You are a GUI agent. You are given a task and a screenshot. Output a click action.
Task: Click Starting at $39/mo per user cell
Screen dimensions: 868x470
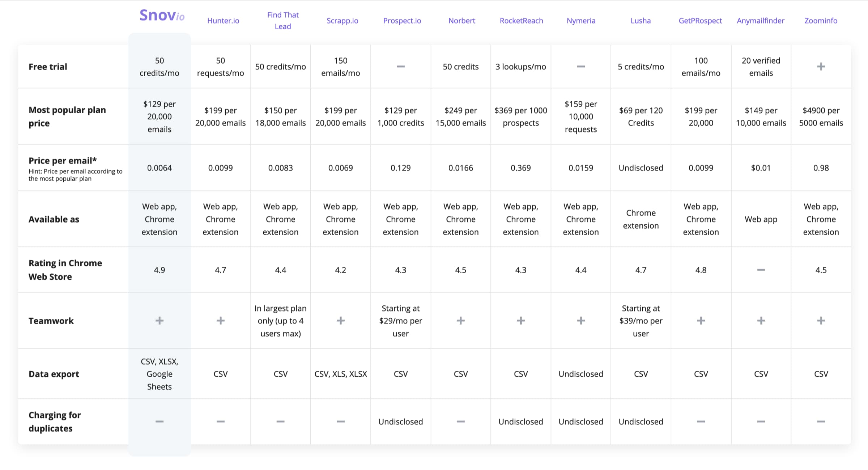(641, 321)
